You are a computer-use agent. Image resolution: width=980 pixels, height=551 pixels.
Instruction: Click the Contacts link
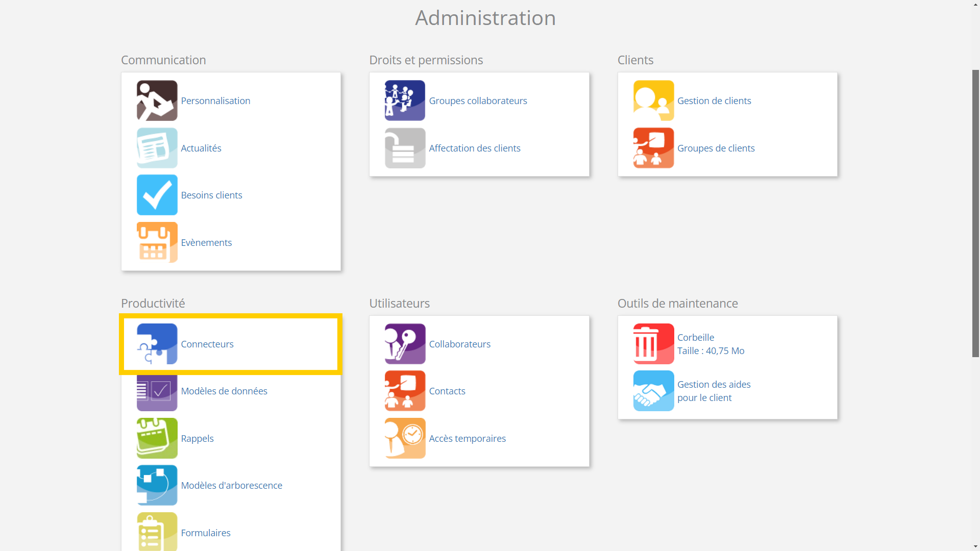447,391
